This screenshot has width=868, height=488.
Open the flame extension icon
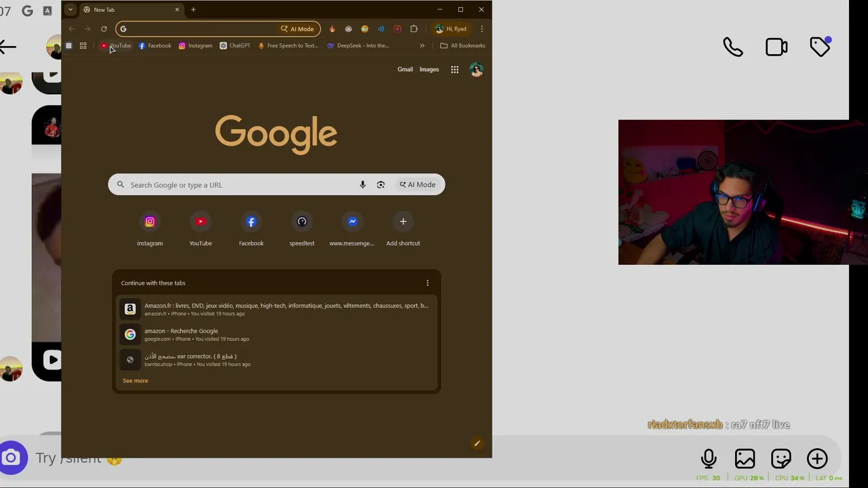[x=332, y=29]
